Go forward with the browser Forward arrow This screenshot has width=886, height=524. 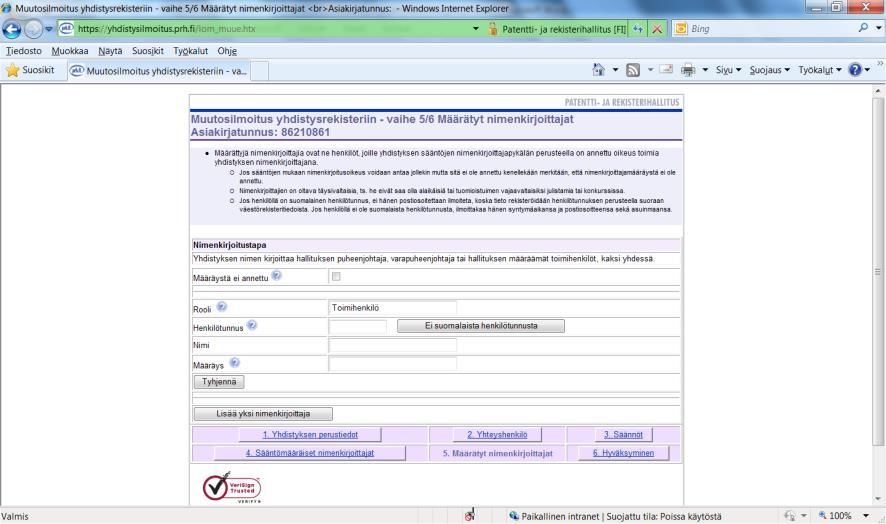(x=33, y=29)
